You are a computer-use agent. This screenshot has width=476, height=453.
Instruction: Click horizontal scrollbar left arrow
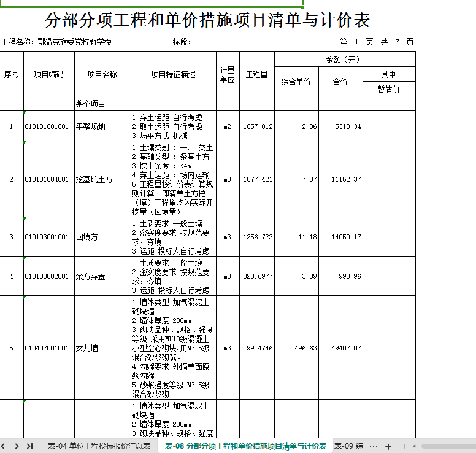[x=414, y=446]
